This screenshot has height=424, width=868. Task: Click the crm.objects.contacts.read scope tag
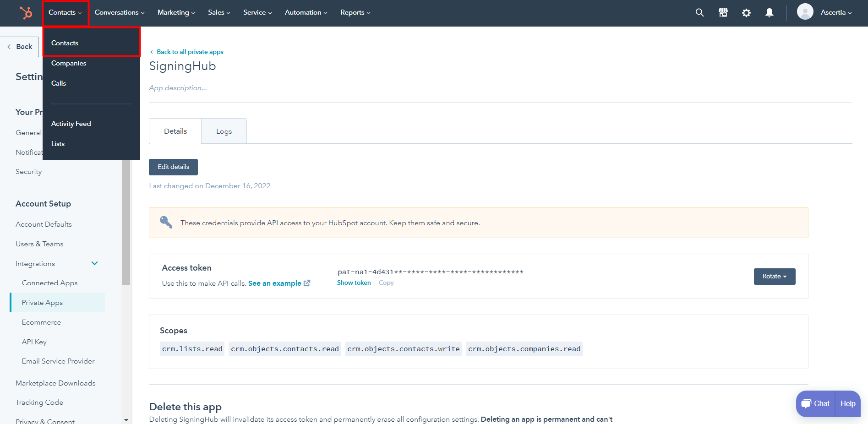pyautogui.click(x=285, y=349)
